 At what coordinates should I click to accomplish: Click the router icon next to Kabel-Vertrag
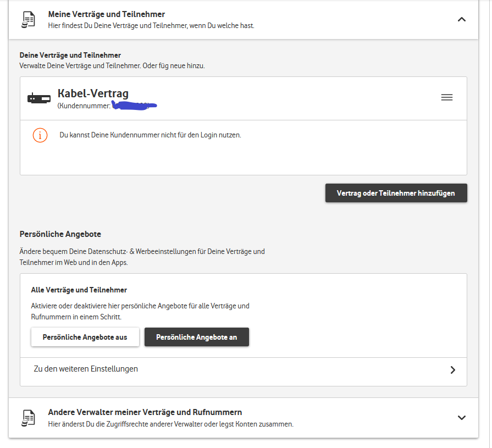pyautogui.click(x=38, y=98)
